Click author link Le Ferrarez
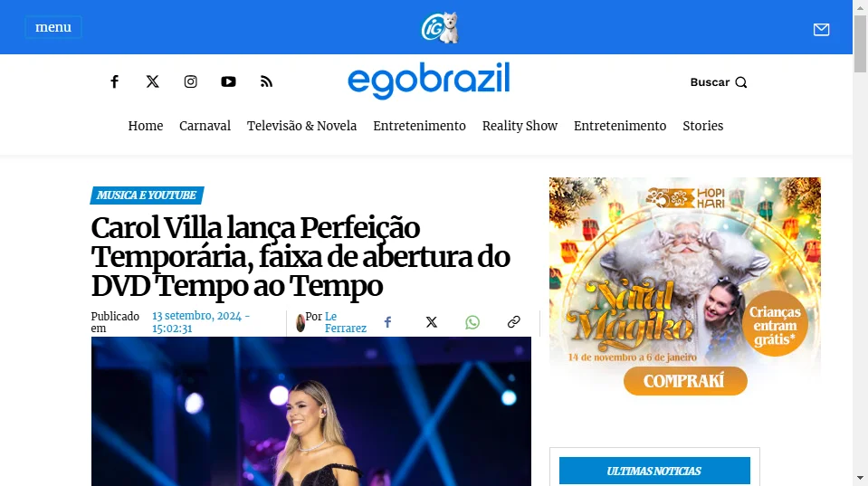The image size is (868, 486). pos(346,322)
